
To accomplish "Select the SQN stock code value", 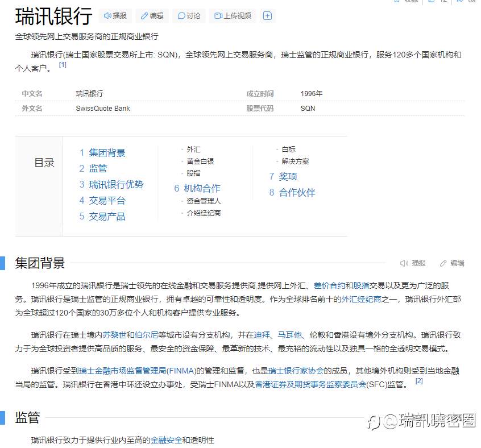I will pos(308,109).
